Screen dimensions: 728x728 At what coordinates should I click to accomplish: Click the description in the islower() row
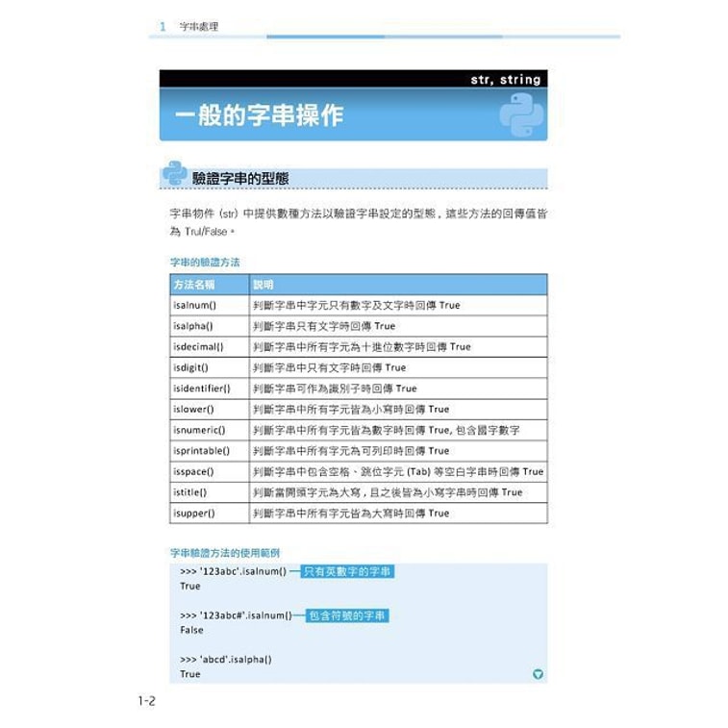[x=351, y=410]
